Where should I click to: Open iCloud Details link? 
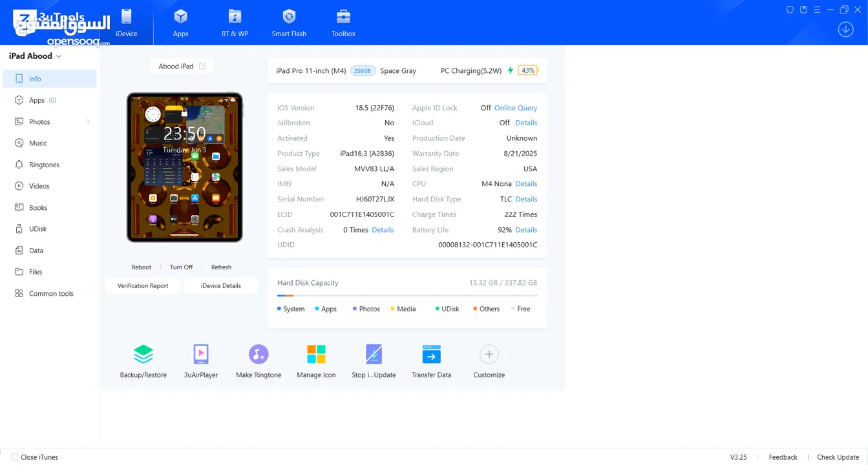click(526, 123)
